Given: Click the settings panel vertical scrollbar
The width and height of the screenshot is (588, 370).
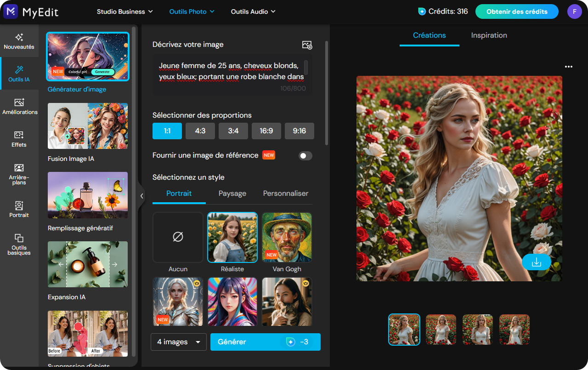Looking at the screenshot, I should 327,93.
